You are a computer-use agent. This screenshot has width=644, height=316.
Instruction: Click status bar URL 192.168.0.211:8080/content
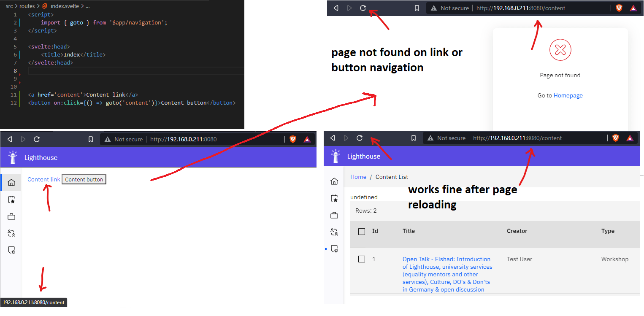pyautogui.click(x=33, y=302)
